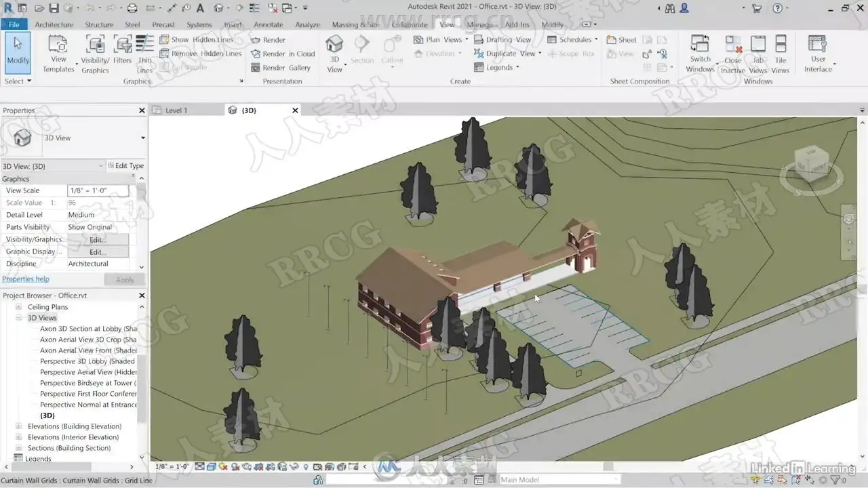Viewport: 868px width, 488px height.
Task: Expand Elevations (Building Elevation) node
Action: (20, 426)
